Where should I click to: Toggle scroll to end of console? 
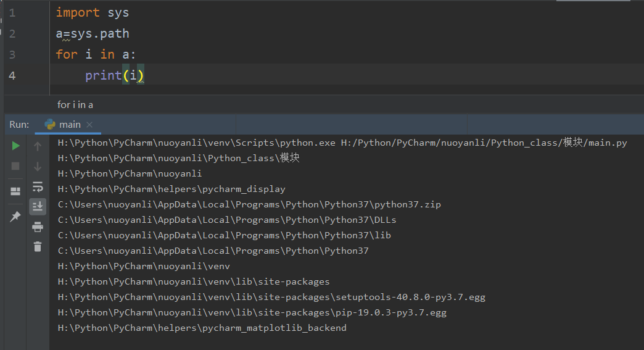38,206
